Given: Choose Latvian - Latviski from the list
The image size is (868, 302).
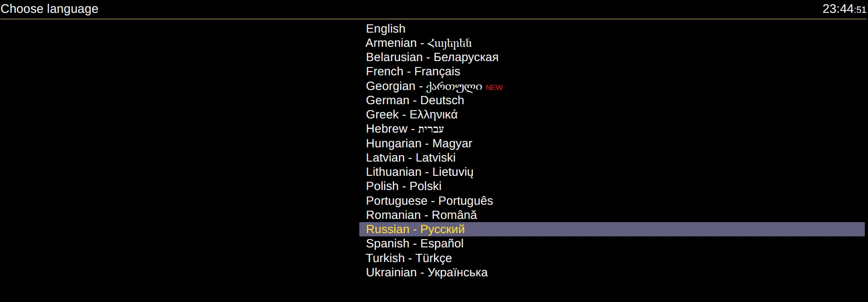Looking at the screenshot, I should pos(410,158).
